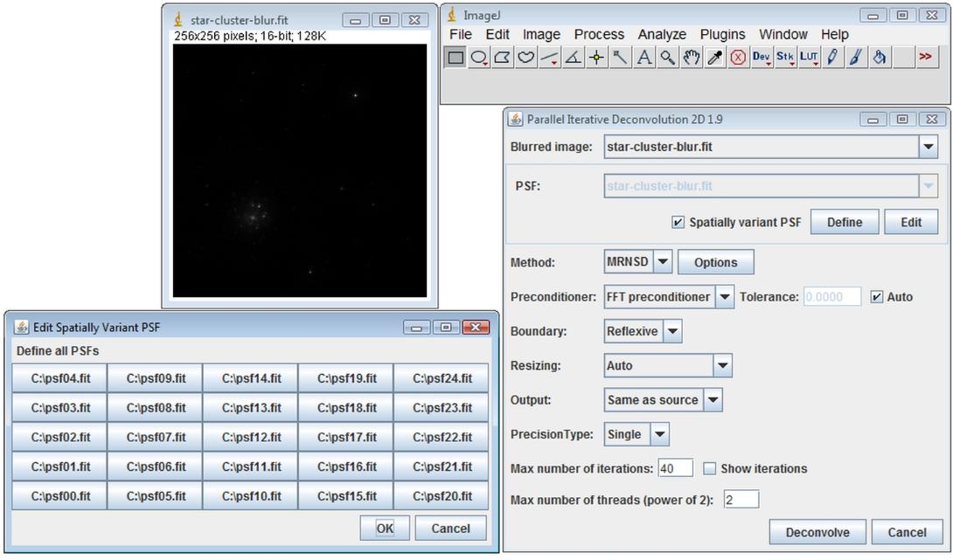Open the Boundary Reflexive dropdown

pyautogui.click(x=672, y=332)
